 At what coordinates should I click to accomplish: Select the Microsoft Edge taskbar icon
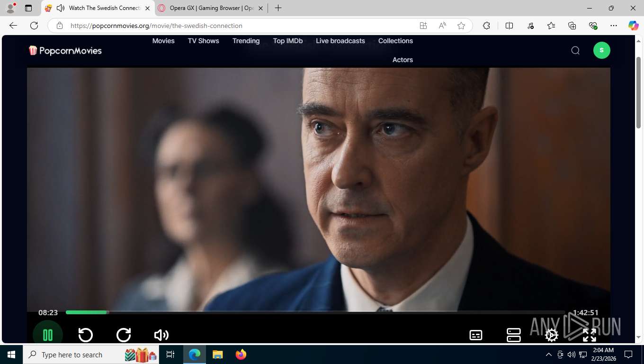194,355
